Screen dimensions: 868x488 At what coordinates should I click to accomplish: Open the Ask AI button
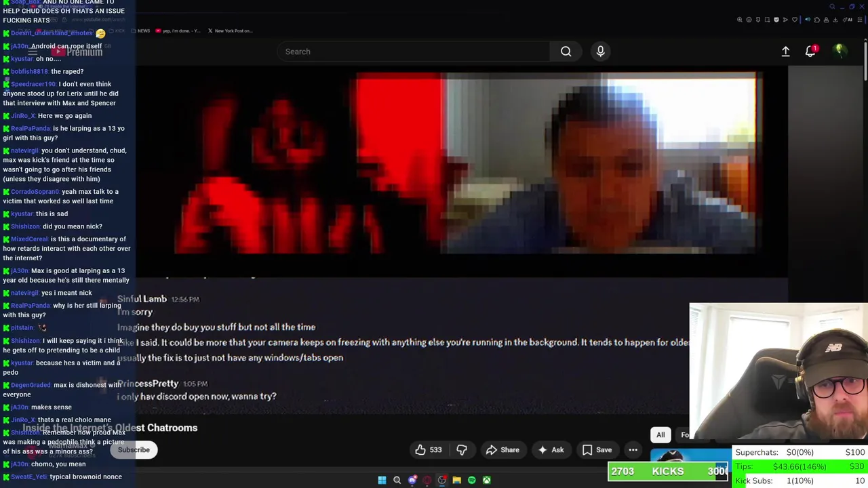coord(551,450)
